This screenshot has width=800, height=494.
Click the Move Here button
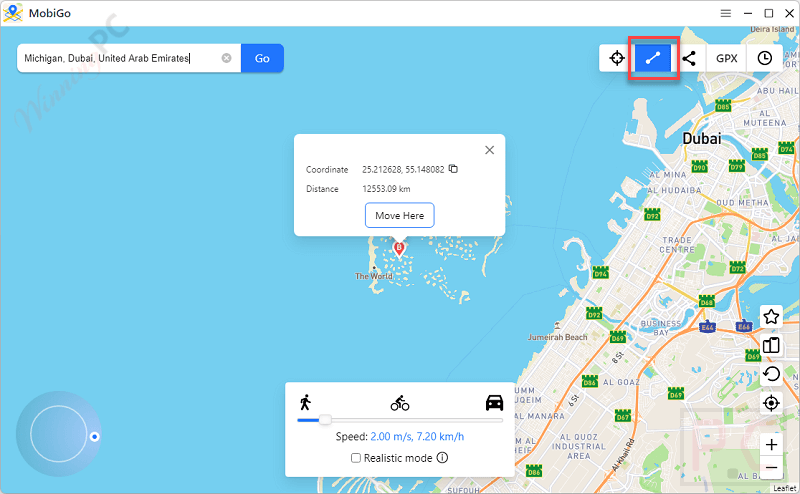click(x=399, y=215)
